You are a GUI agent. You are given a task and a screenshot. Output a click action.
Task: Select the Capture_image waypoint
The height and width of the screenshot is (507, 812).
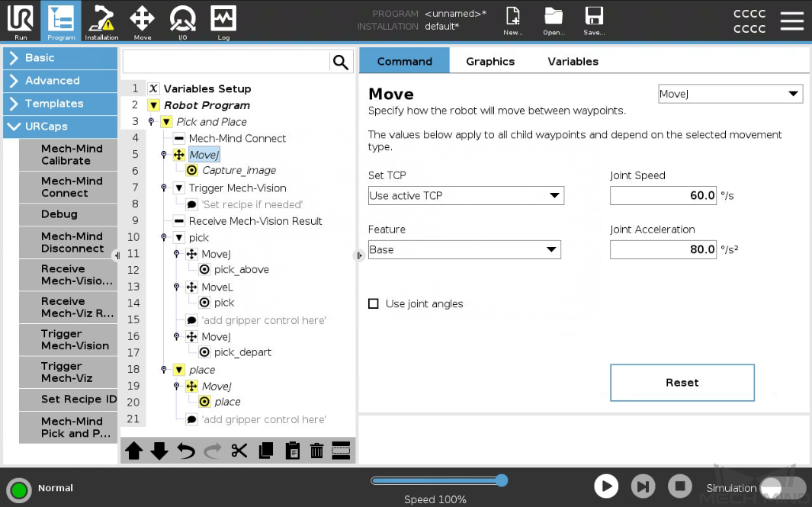239,170
